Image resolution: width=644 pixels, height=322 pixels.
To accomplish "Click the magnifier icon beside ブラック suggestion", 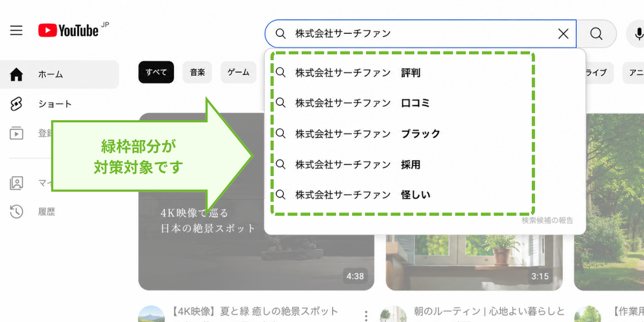I will (281, 134).
